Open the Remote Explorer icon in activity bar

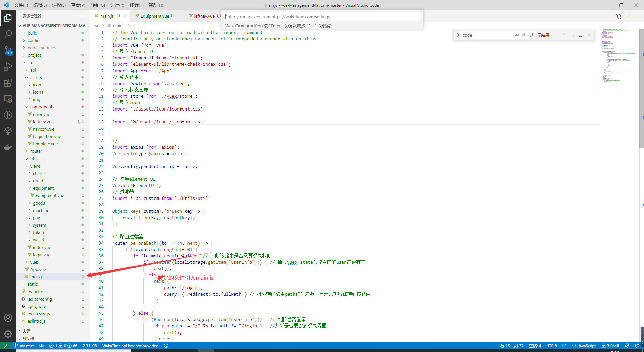coord(8,99)
